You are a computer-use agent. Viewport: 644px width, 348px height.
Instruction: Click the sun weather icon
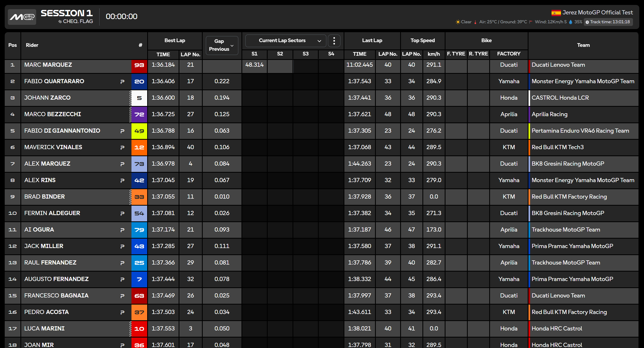click(458, 22)
